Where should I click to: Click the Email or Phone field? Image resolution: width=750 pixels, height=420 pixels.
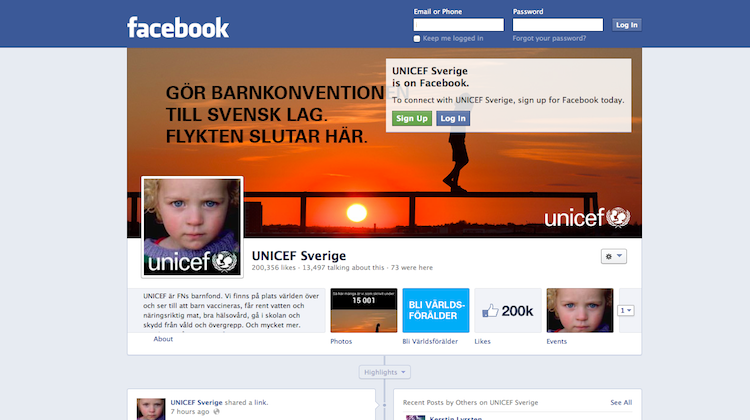click(459, 25)
